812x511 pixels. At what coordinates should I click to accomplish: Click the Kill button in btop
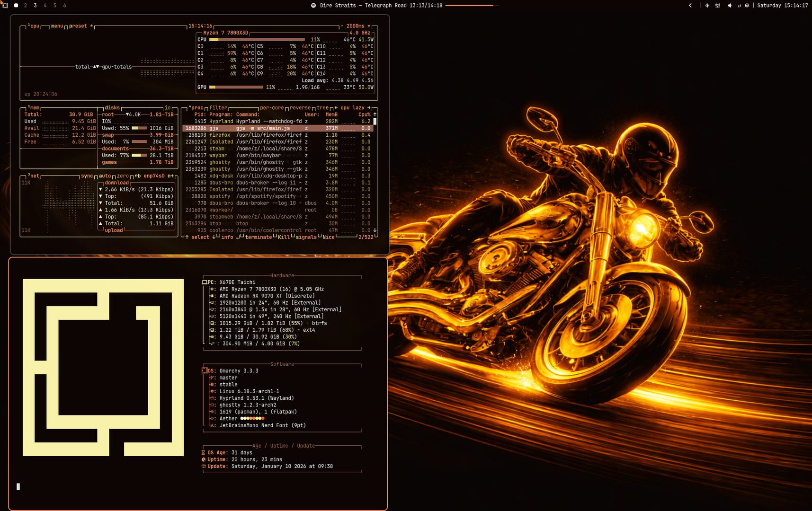pos(284,237)
